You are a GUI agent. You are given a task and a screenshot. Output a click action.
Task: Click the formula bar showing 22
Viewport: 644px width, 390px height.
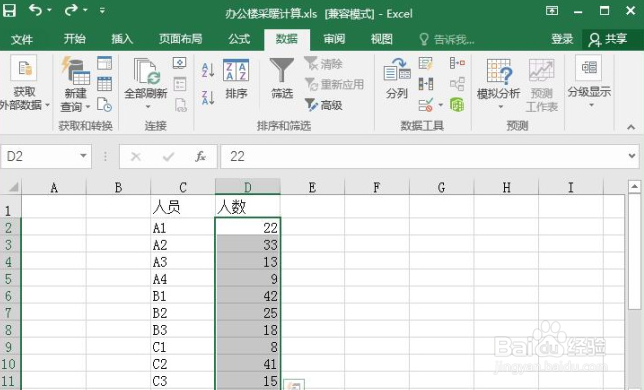point(423,156)
